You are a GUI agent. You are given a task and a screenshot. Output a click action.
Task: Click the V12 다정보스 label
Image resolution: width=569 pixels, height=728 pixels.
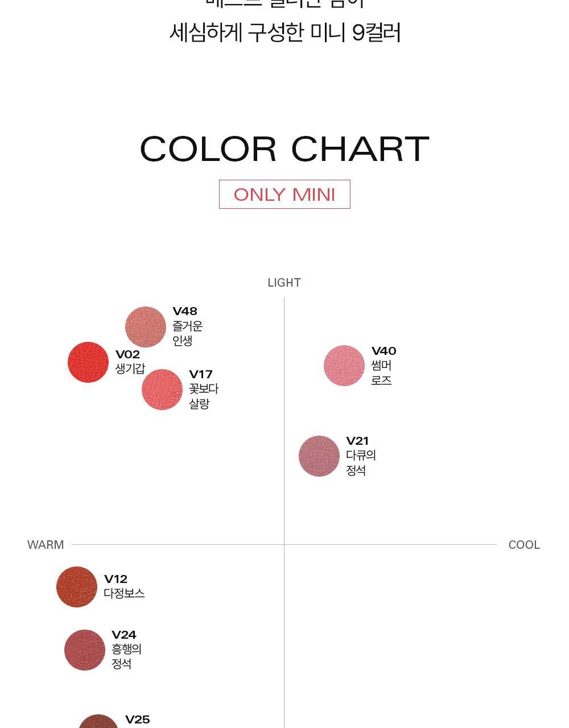click(x=124, y=586)
